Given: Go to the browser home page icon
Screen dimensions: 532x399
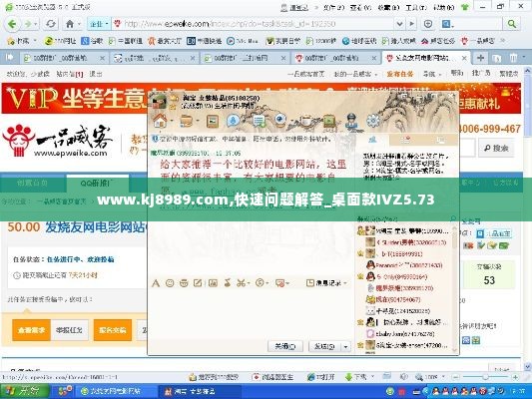Looking at the screenshot, I should click(70, 24).
